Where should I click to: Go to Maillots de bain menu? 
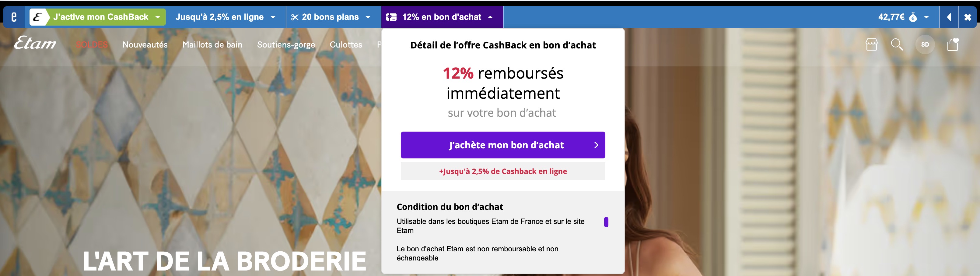212,44
